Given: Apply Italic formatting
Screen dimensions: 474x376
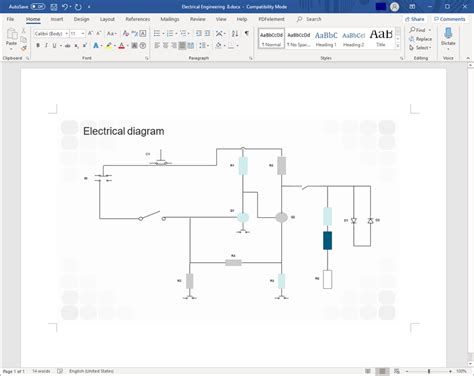Looking at the screenshot, I should [x=46, y=45].
